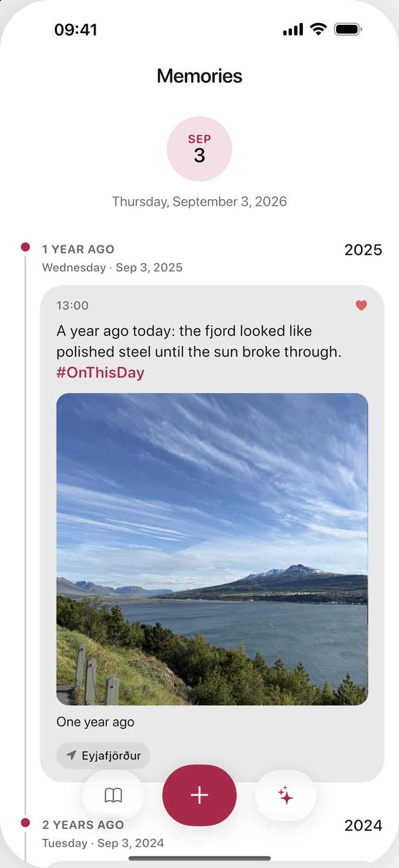Tap the Memories page title
399x868 pixels.
pyautogui.click(x=199, y=76)
